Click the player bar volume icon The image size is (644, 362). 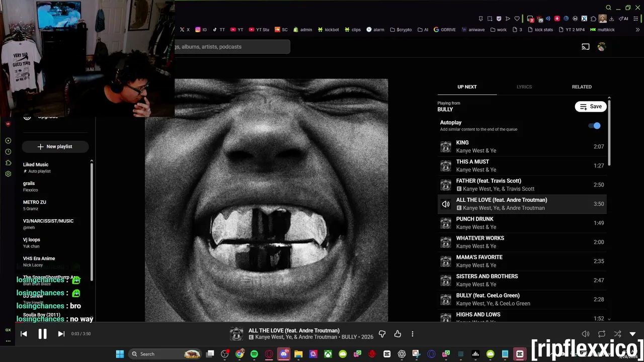pyautogui.click(x=586, y=334)
